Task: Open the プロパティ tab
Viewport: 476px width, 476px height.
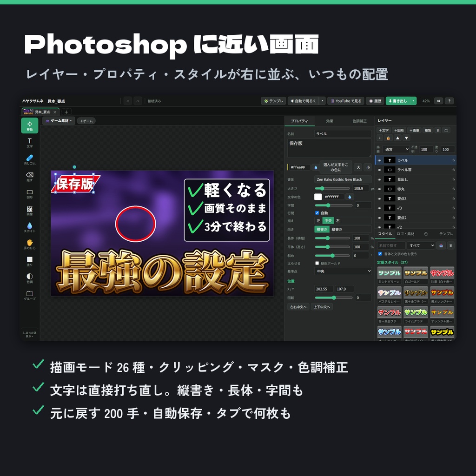Action: pos(299,121)
